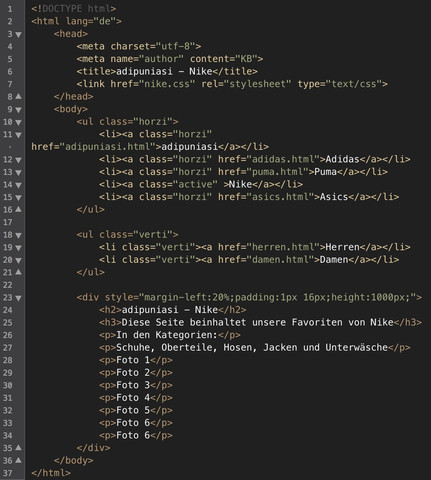
Task: Collapse the head fold arrow on line 3
Action: (18, 34)
